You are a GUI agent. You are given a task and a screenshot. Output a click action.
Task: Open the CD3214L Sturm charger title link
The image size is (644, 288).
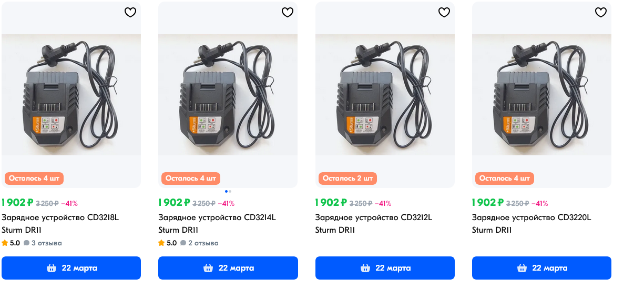coord(217,217)
